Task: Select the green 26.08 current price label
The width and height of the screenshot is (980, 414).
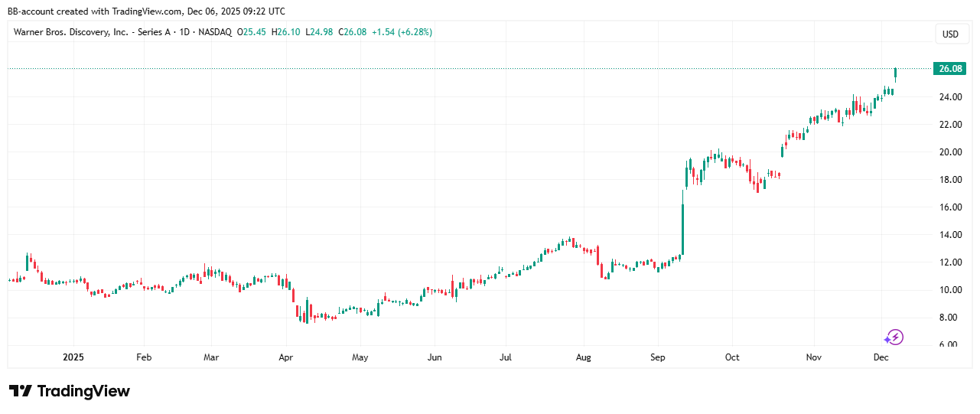Action: point(950,69)
